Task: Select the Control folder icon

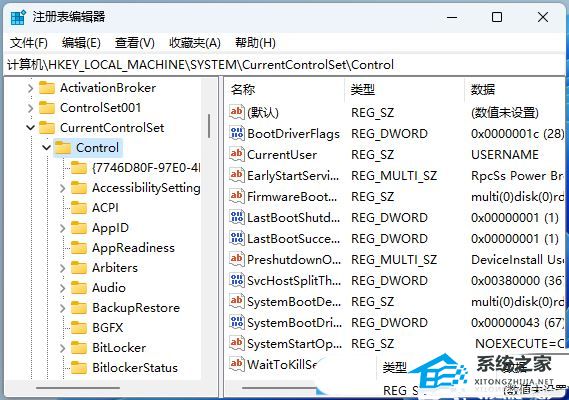Action: [63, 148]
